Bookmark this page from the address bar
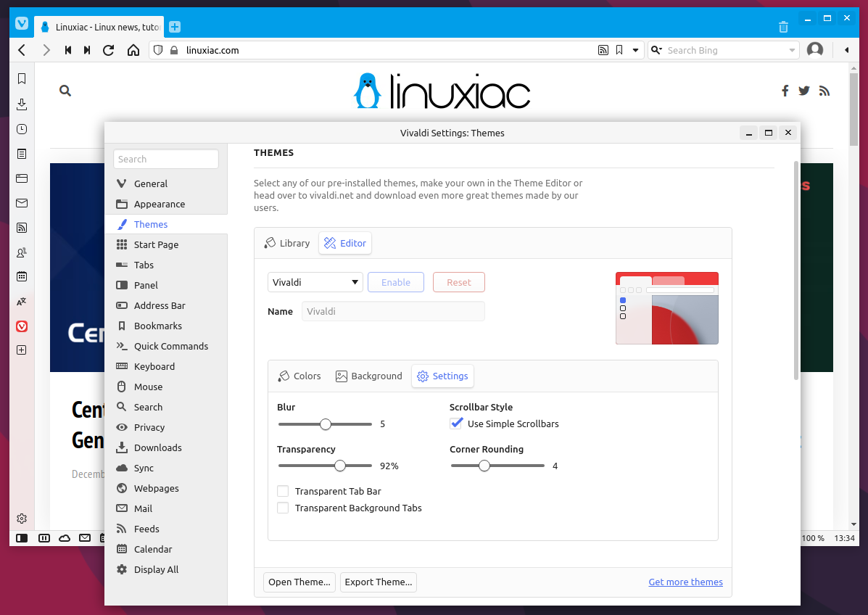The height and width of the screenshot is (615, 868). pos(619,50)
